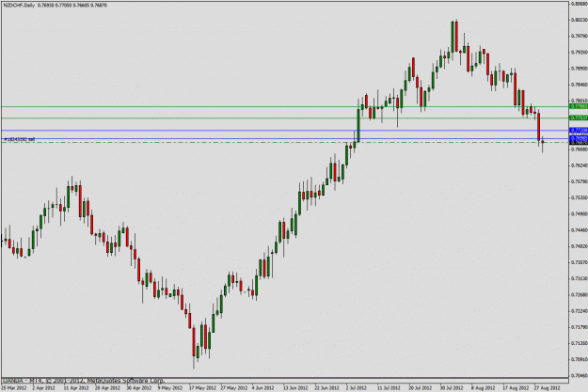The width and height of the screenshot is (588, 392).
Task: Click the last small red candle on chart
Action: click(542, 142)
